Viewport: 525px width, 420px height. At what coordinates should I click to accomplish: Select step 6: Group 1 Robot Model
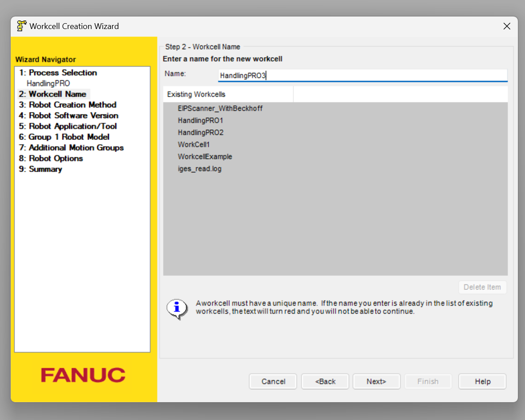[x=64, y=137]
